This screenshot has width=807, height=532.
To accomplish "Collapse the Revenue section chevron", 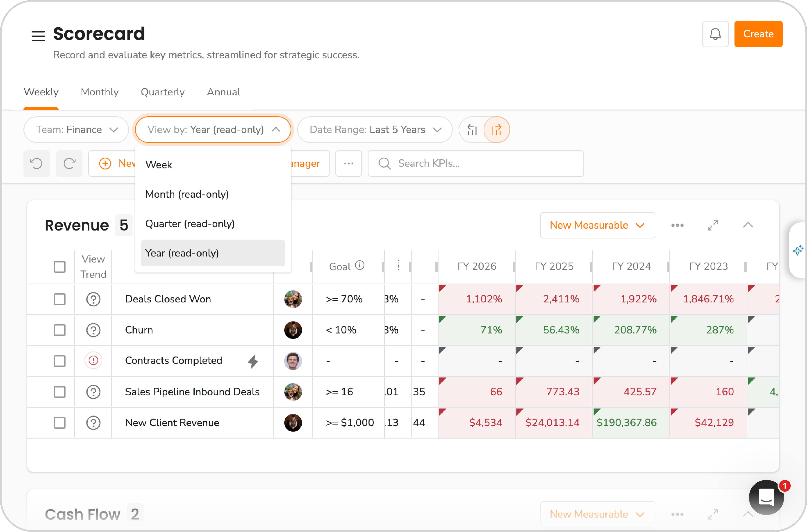I will [x=748, y=225].
